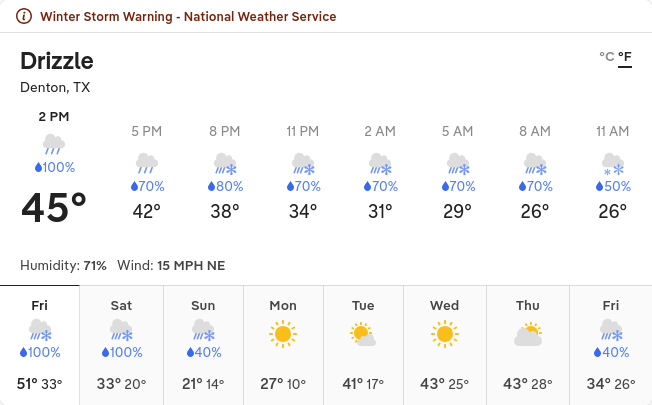The height and width of the screenshot is (405, 652).
Task: Select the 2 AM hourly forecast
Action: tap(380, 172)
